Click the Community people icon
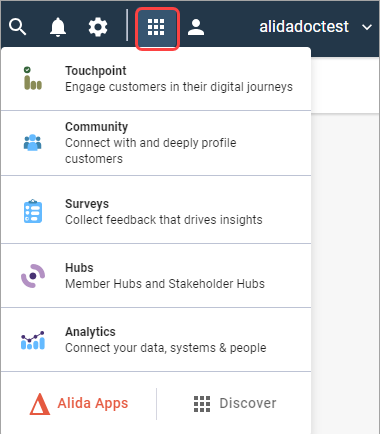The height and width of the screenshot is (434, 380). click(x=33, y=143)
